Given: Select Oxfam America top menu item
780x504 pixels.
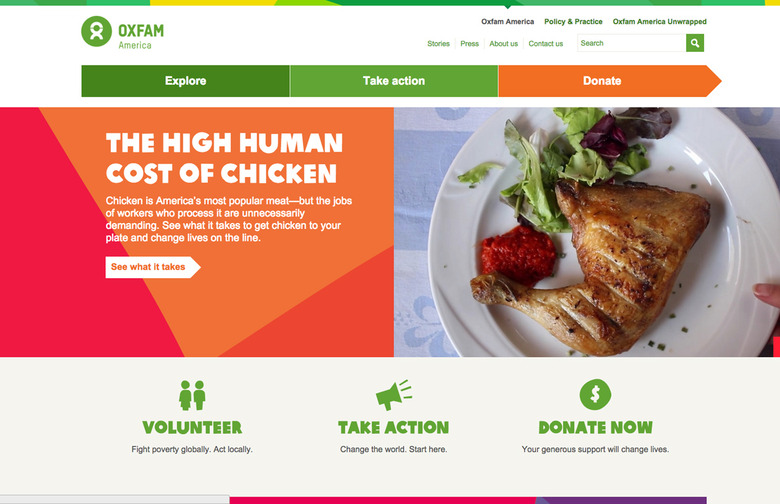Looking at the screenshot, I should point(507,21).
